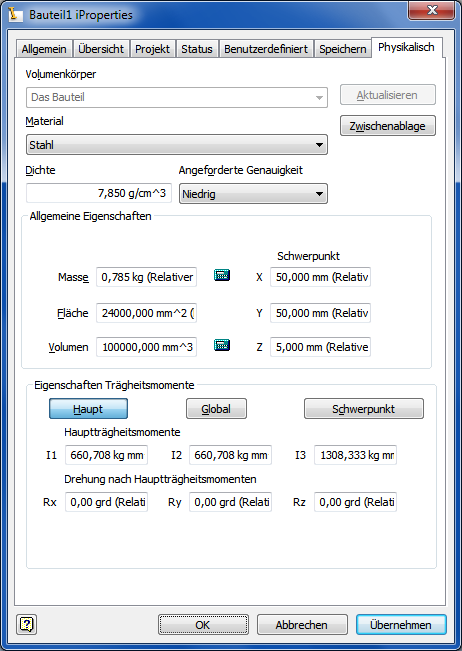
Task: Open the Speichern tab
Action: tap(342, 49)
